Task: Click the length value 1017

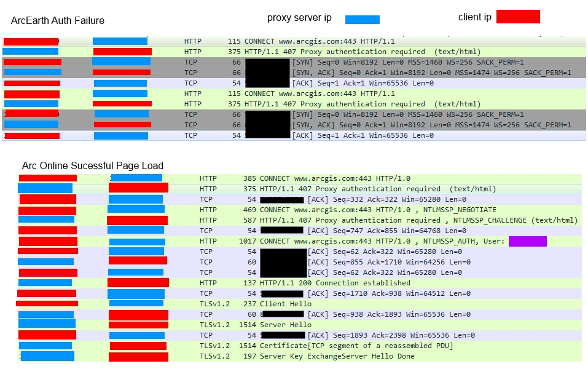Action: point(248,241)
